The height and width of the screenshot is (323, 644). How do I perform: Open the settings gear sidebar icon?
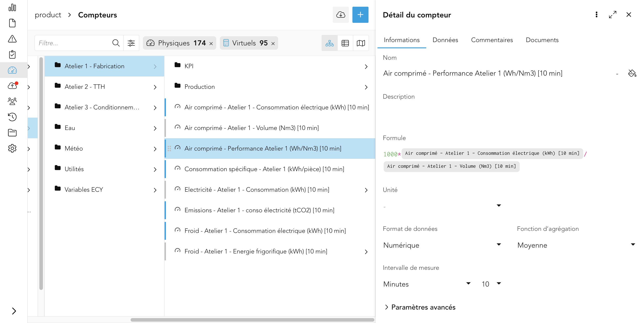click(12, 148)
